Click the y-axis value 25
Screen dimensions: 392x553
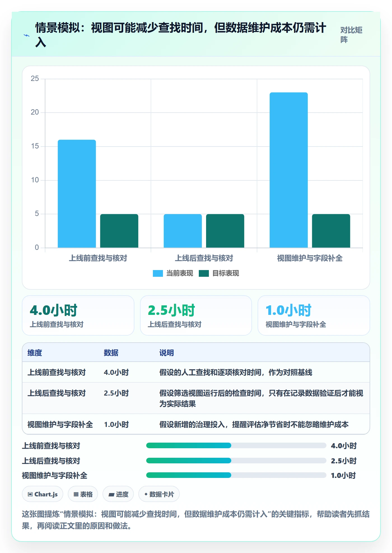pos(35,78)
